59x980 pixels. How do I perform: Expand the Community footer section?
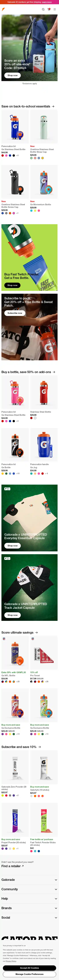point(29,889)
